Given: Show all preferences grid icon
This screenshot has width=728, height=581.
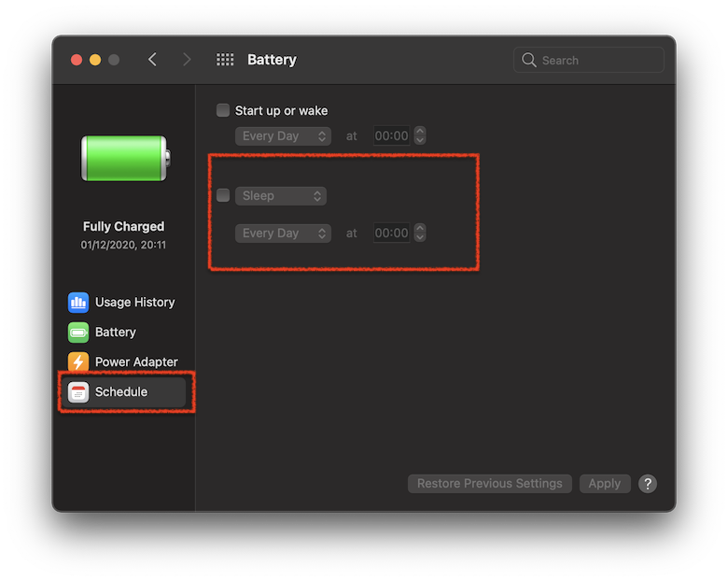Looking at the screenshot, I should pyautogui.click(x=225, y=60).
